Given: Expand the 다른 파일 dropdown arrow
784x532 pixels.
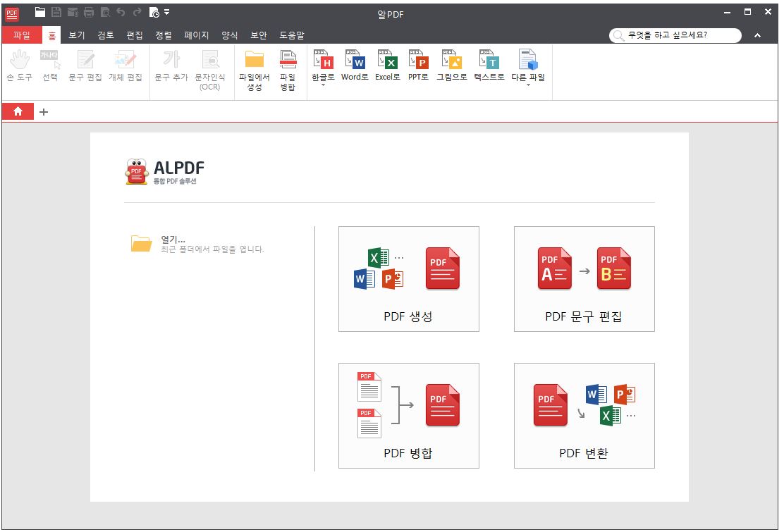Looking at the screenshot, I should [528, 85].
